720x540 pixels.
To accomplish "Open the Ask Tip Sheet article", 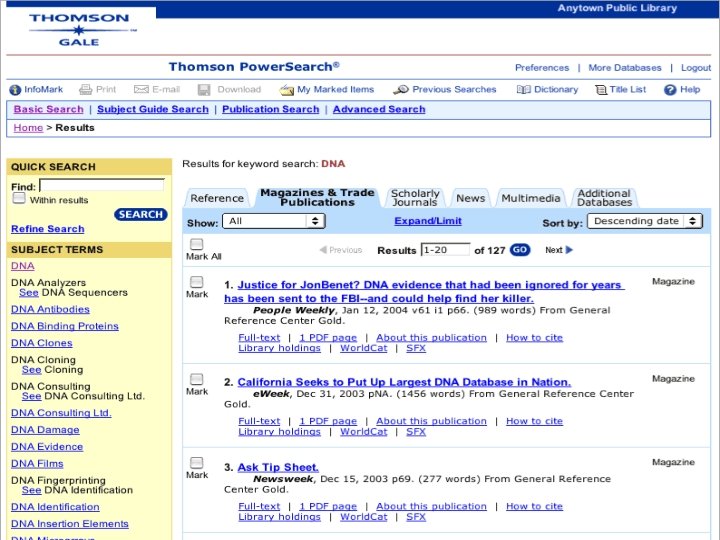I will (278, 467).
